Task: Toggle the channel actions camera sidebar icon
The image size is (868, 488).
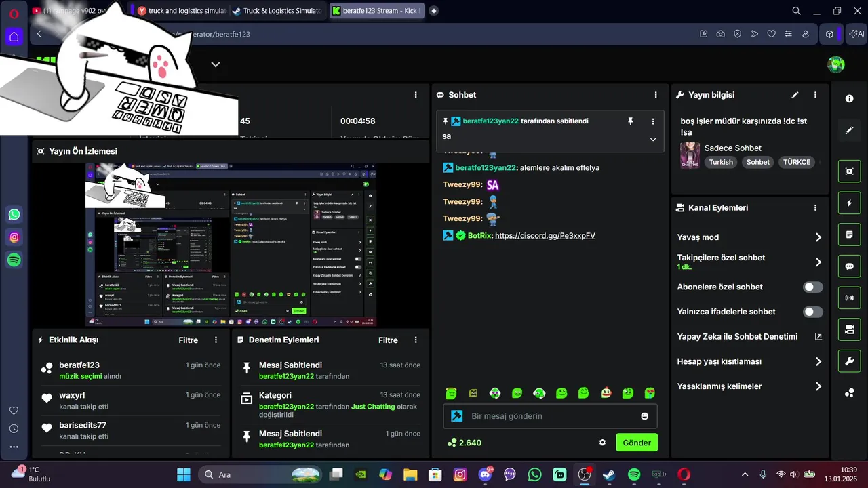Action: click(849, 329)
